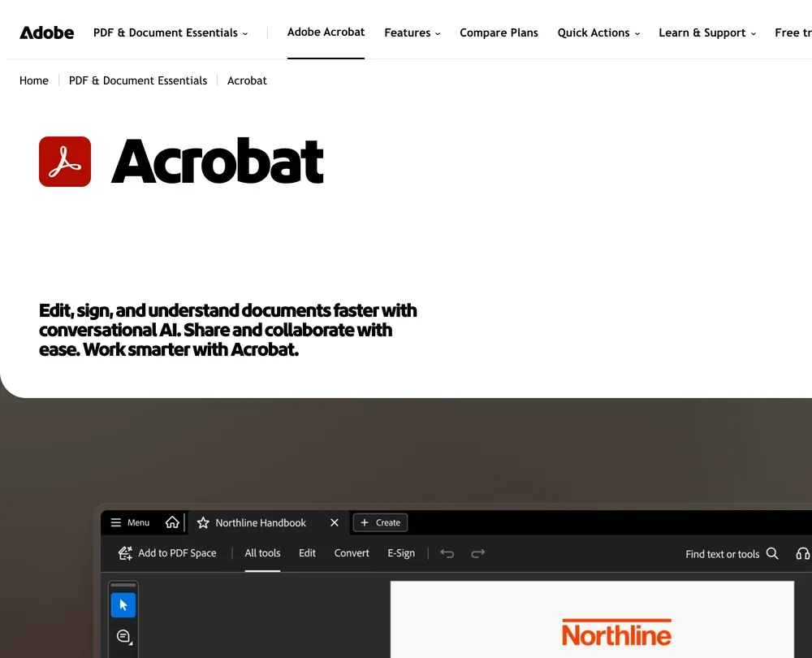Close the Northline Handbook tab
This screenshot has width=812, height=658.
[x=335, y=523]
